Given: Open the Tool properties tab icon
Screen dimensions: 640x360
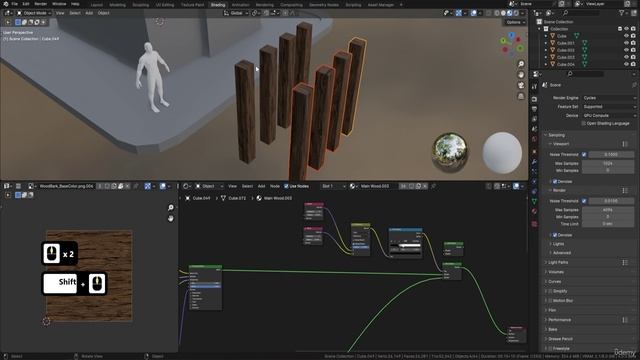Looking at the screenshot, I should [534, 87].
